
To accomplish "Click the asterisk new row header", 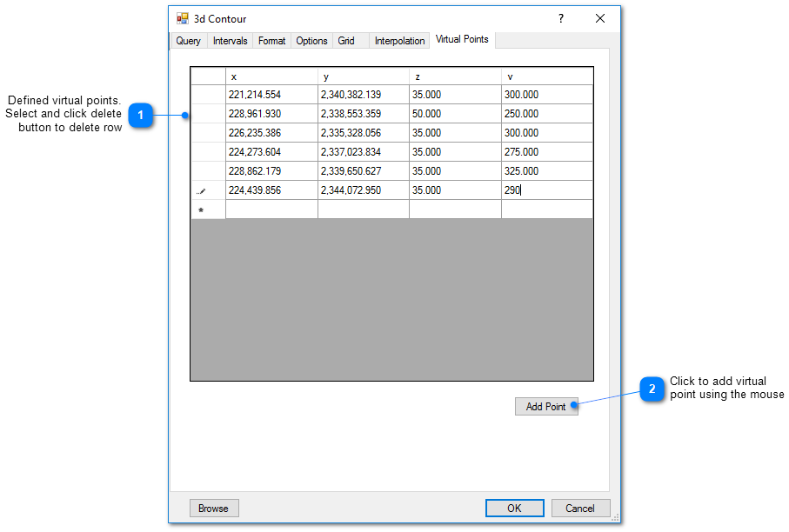I will pos(202,209).
